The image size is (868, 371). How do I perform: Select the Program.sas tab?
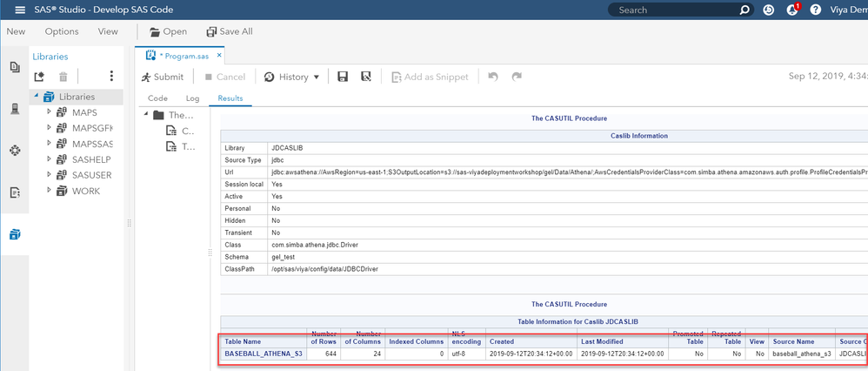pos(179,55)
